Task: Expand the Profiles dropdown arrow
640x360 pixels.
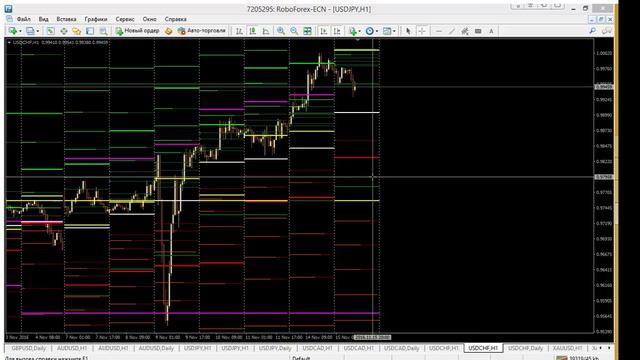Action: point(38,31)
